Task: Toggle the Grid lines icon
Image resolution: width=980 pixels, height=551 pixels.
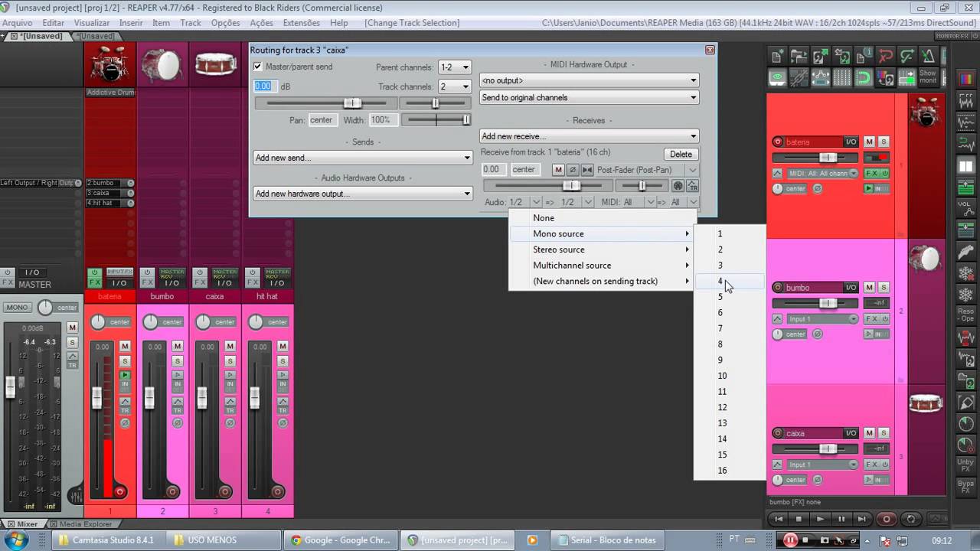Action: pyautogui.click(x=841, y=78)
